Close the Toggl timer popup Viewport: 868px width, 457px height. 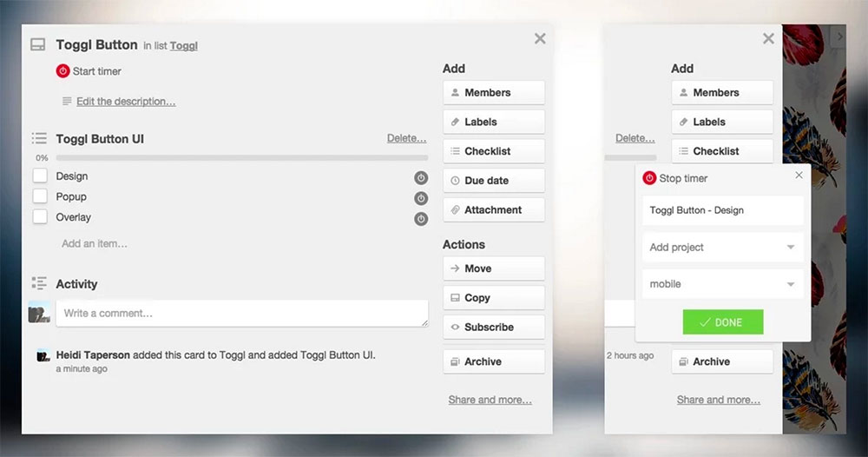click(799, 176)
